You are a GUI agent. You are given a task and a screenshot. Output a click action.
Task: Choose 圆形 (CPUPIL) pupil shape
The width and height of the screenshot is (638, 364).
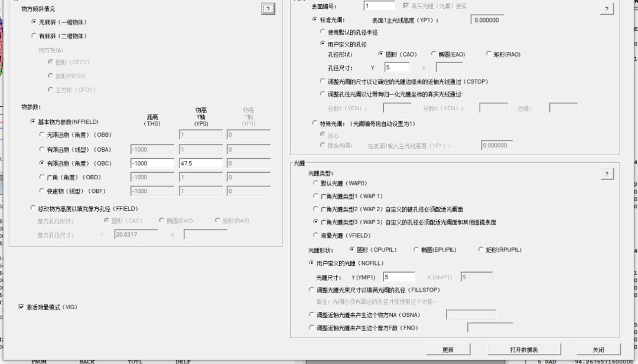(351, 250)
